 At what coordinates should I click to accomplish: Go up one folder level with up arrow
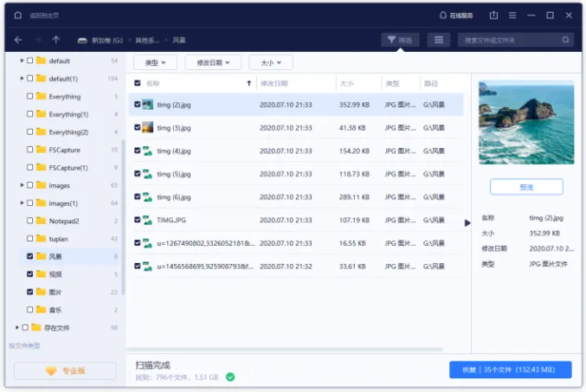click(56, 40)
